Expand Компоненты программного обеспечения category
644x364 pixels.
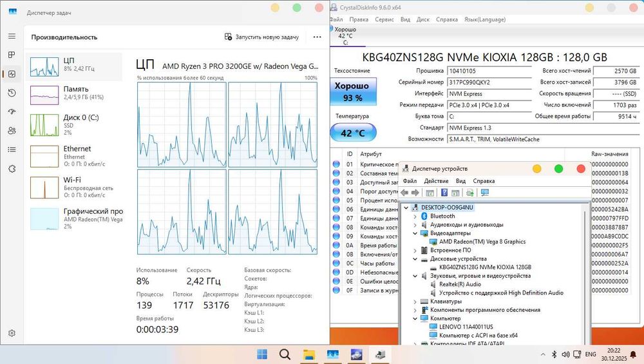coord(415,310)
